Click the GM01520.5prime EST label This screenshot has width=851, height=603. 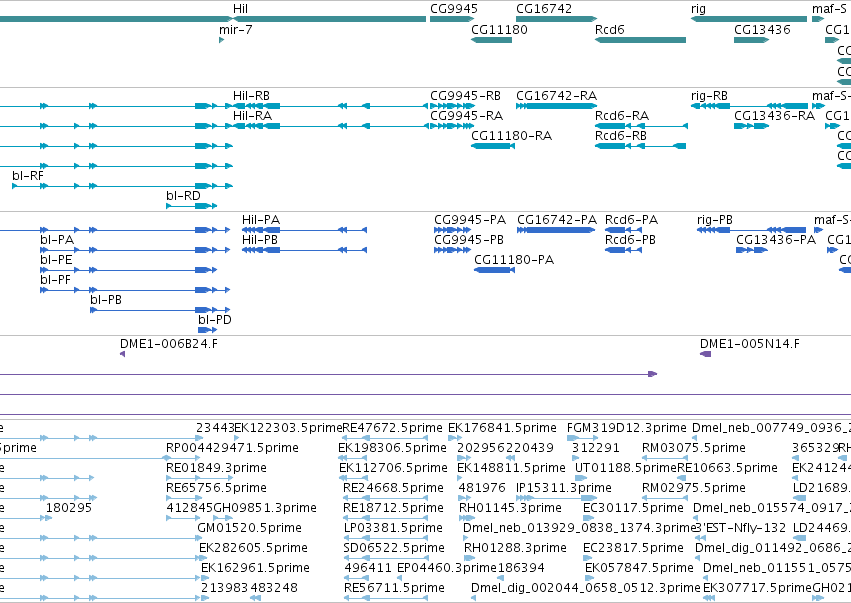pos(250,528)
